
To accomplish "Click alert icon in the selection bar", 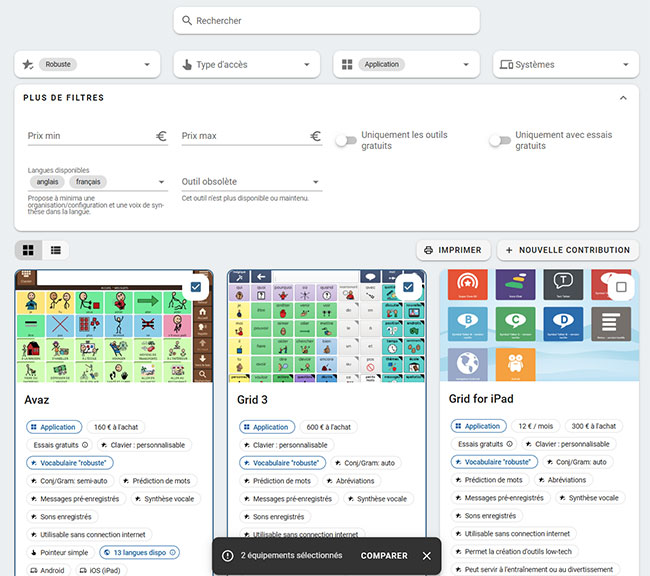I will 228,556.
